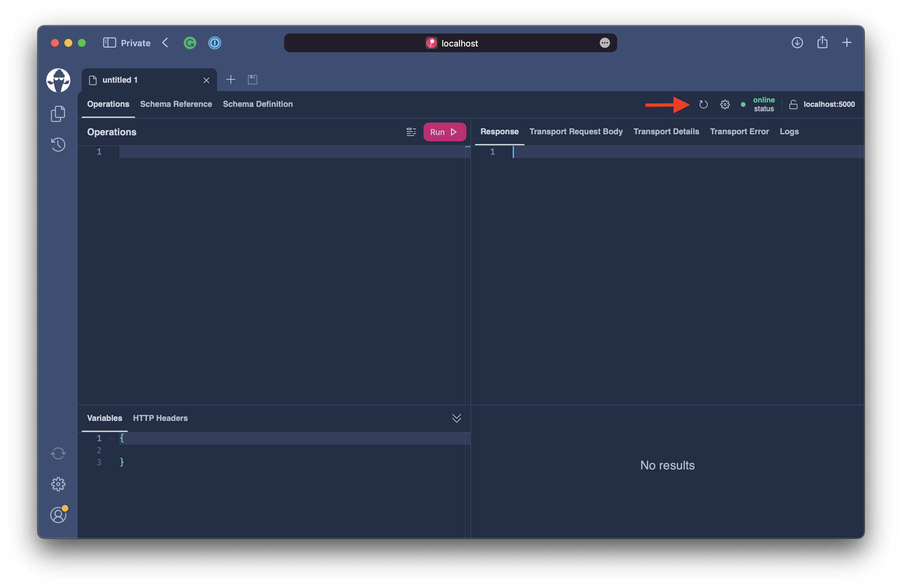Open the Logs tab
This screenshot has width=902, height=588.
[x=789, y=132]
